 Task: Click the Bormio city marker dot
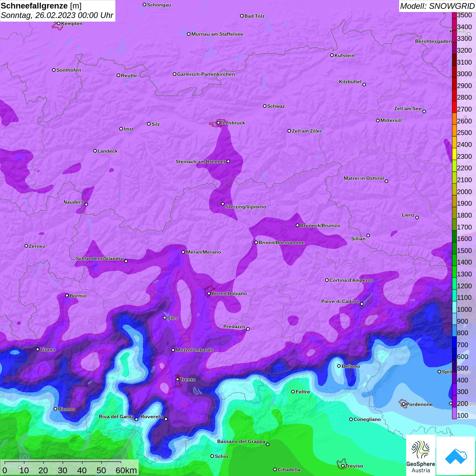[x=67, y=295]
